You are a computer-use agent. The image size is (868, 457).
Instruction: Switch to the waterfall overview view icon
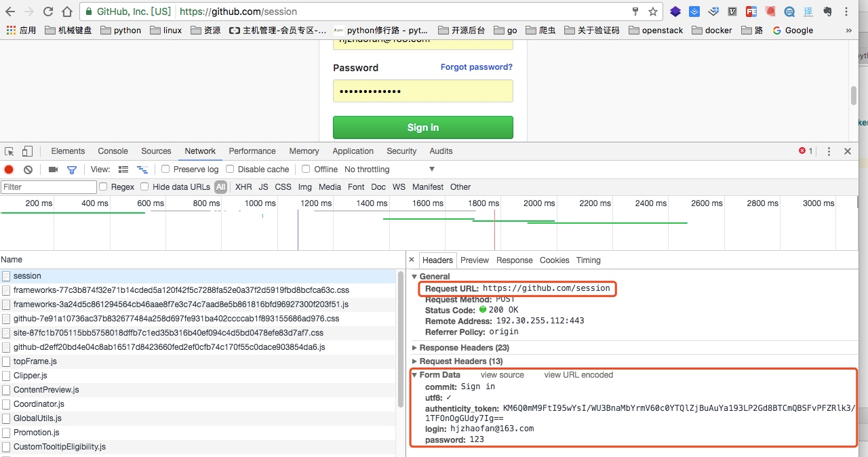click(142, 170)
